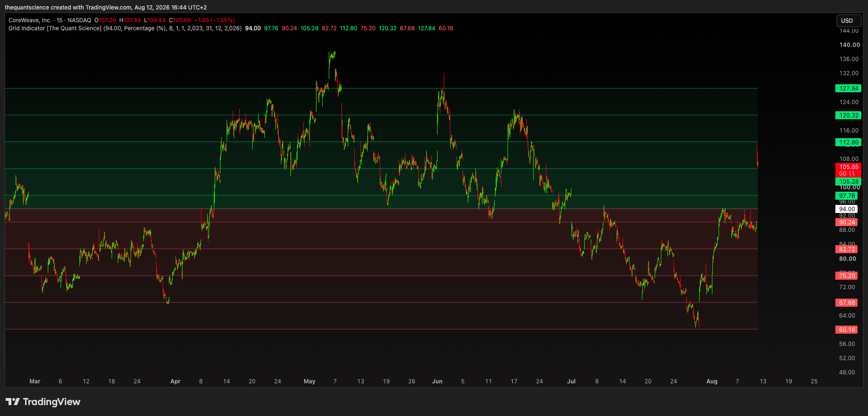Click the 116.00 price scale value
The height and width of the screenshot is (416, 868).
coord(849,131)
